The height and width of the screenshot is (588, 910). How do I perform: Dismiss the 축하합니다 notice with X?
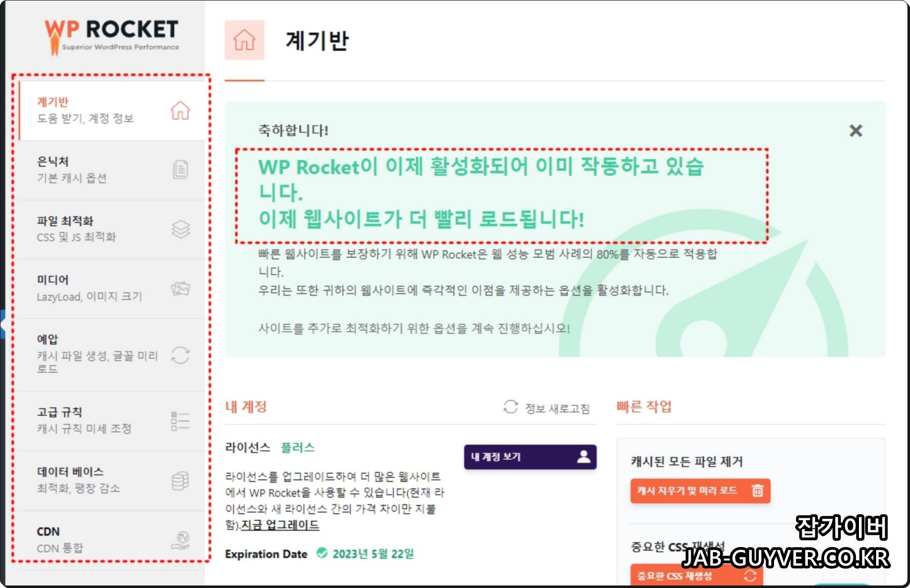point(855,131)
